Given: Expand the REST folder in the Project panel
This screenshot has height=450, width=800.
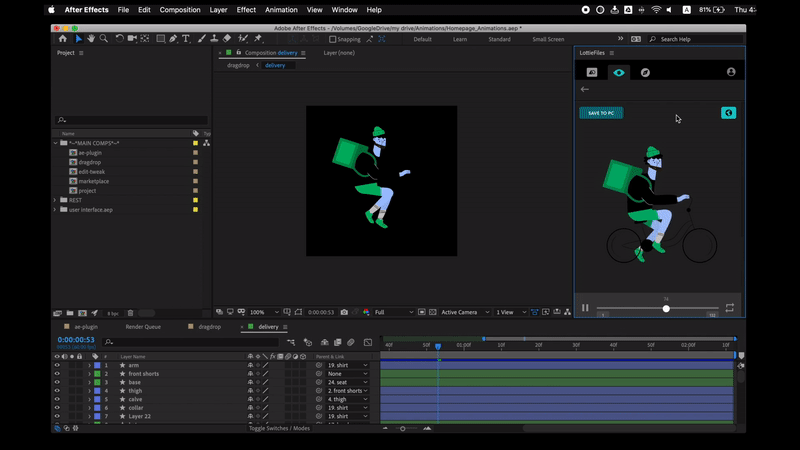Looking at the screenshot, I should pyautogui.click(x=55, y=200).
